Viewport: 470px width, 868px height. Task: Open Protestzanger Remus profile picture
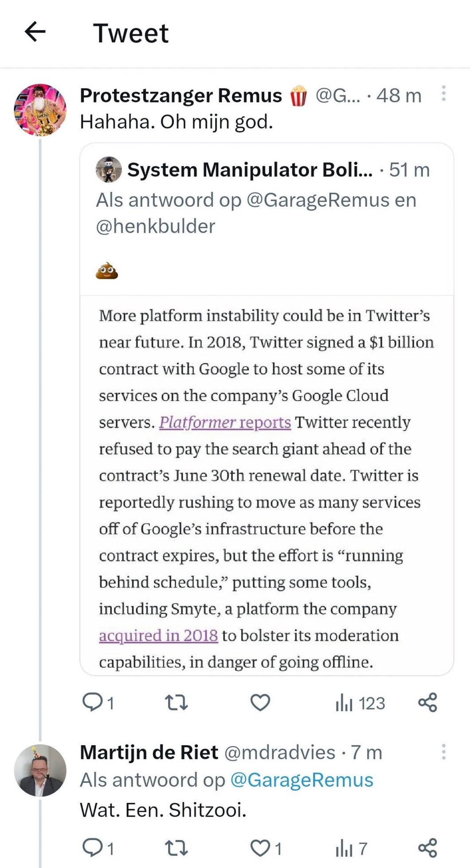[x=40, y=109]
